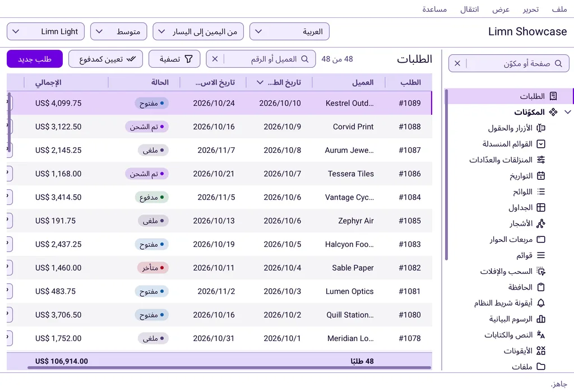Click 2026/10/31 due date cell
Screen dimensions: 574x392
[x=214, y=338]
